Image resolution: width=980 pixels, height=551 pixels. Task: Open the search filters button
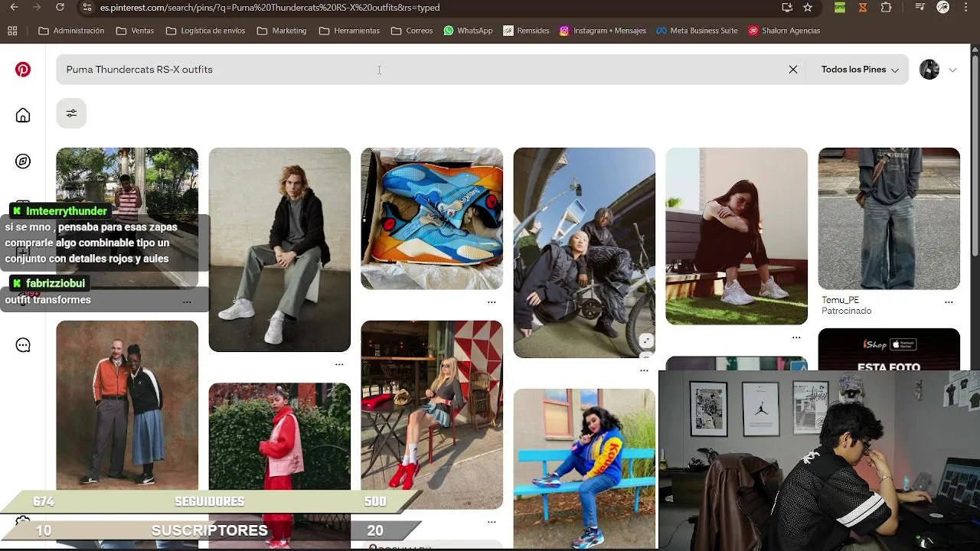pyautogui.click(x=71, y=113)
